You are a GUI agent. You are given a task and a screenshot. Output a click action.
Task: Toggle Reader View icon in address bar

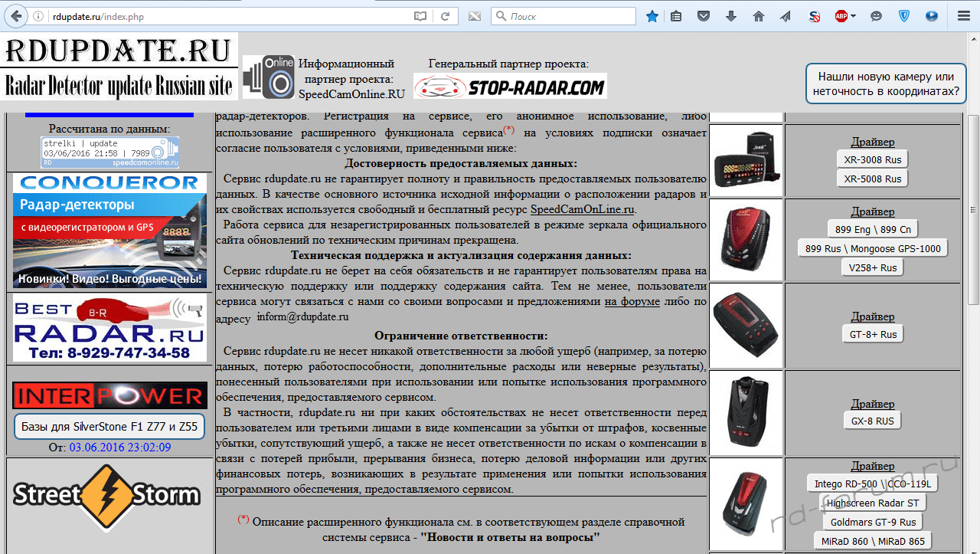[420, 16]
